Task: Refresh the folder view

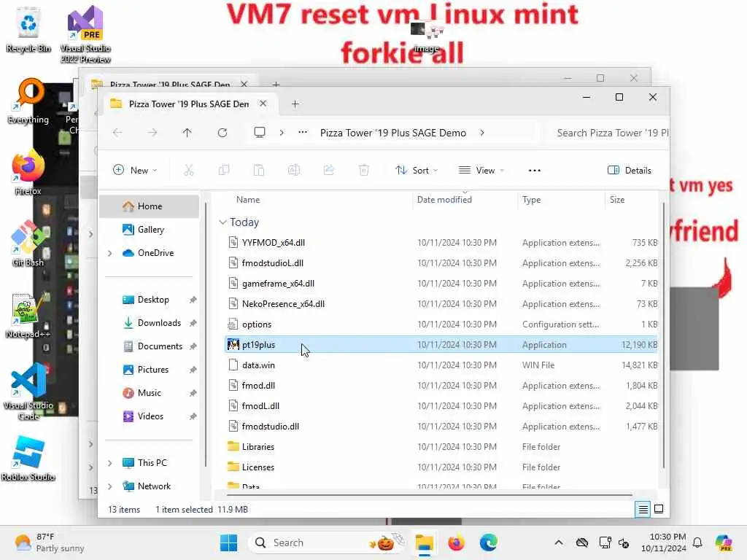Action: coord(222,133)
